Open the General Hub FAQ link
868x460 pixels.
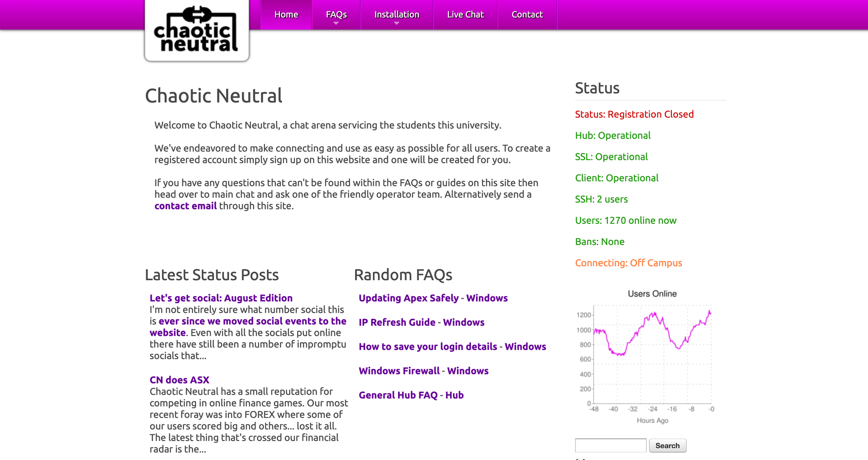[x=398, y=395]
